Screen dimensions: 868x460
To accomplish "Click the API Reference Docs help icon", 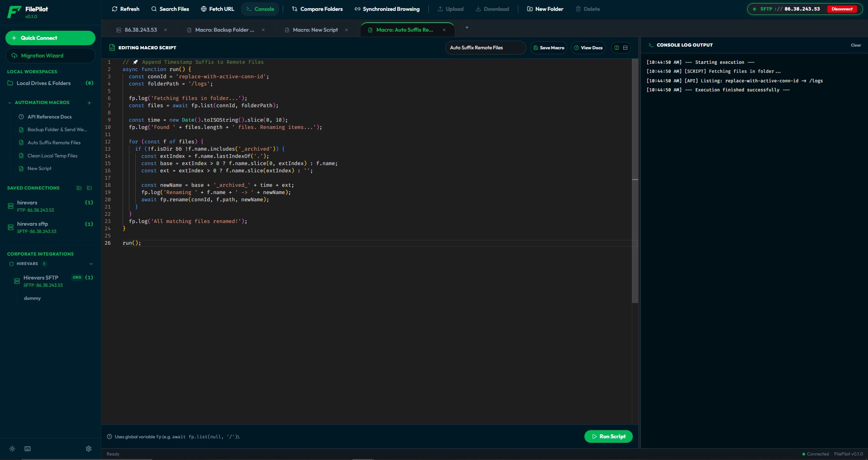I will pos(21,117).
